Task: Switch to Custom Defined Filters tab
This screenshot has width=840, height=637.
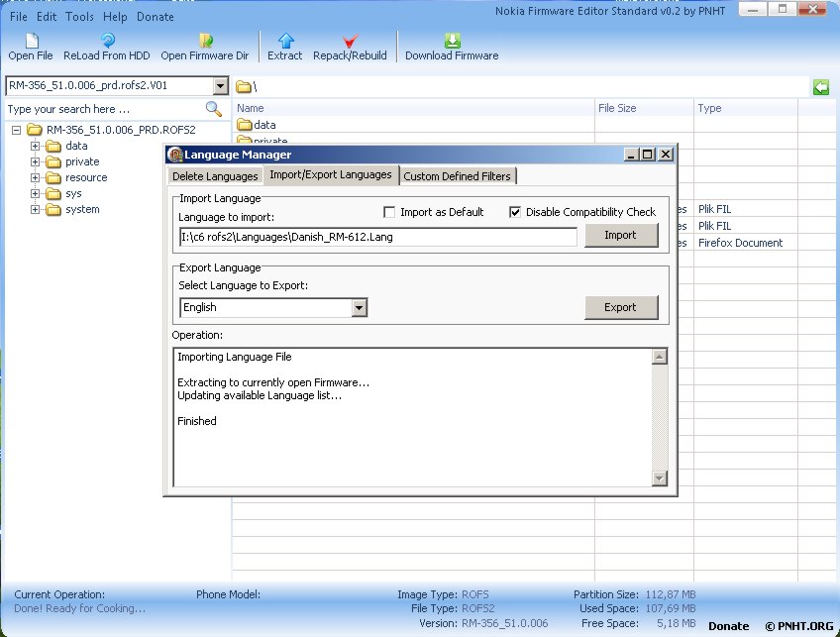Action: pos(457,176)
